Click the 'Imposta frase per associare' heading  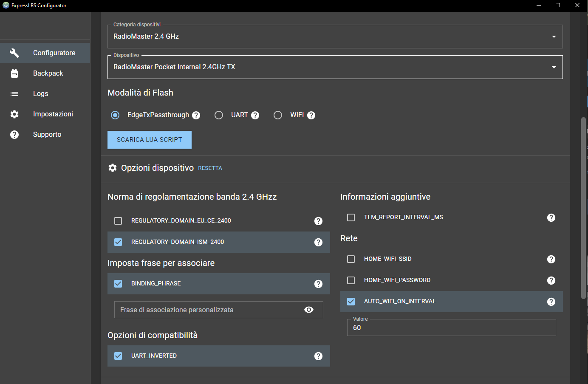(161, 263)
